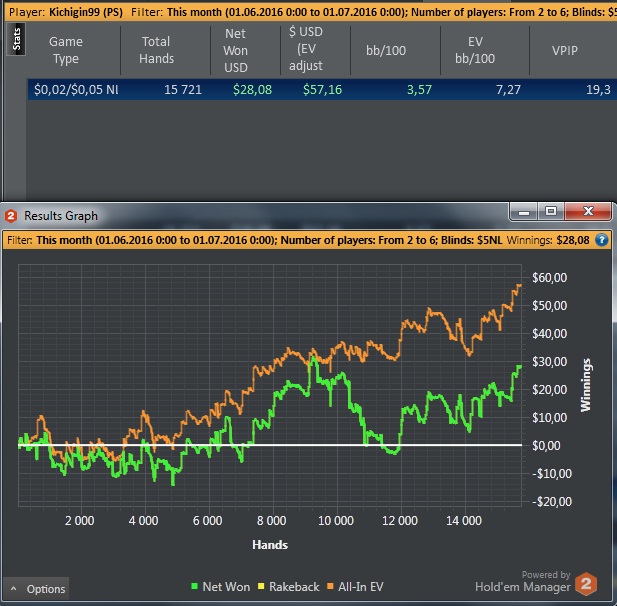617x606 pixels.
Task: Click the Hold'em Manager 2 logo
Action: pos(586,584)
